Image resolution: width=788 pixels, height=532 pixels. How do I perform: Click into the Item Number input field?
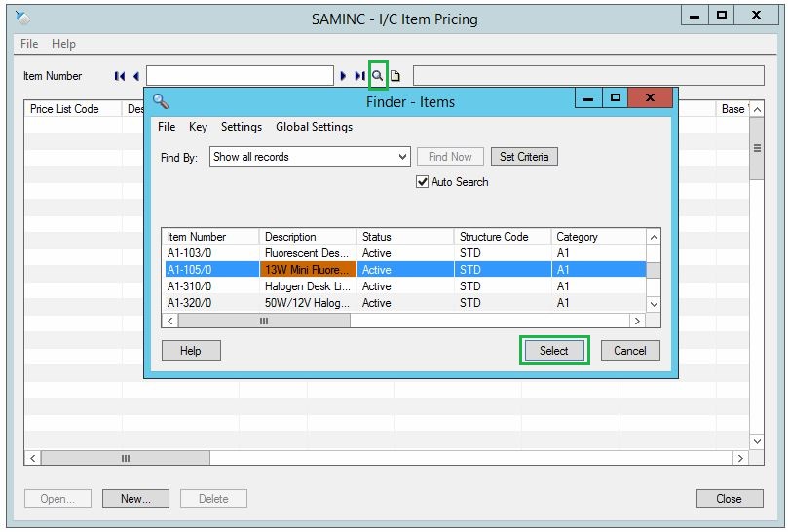(x=240, y=76)
